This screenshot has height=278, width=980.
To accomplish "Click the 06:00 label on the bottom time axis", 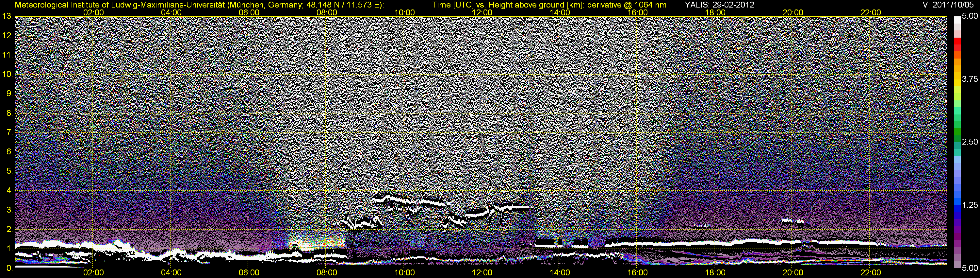I will click(249, 273).
